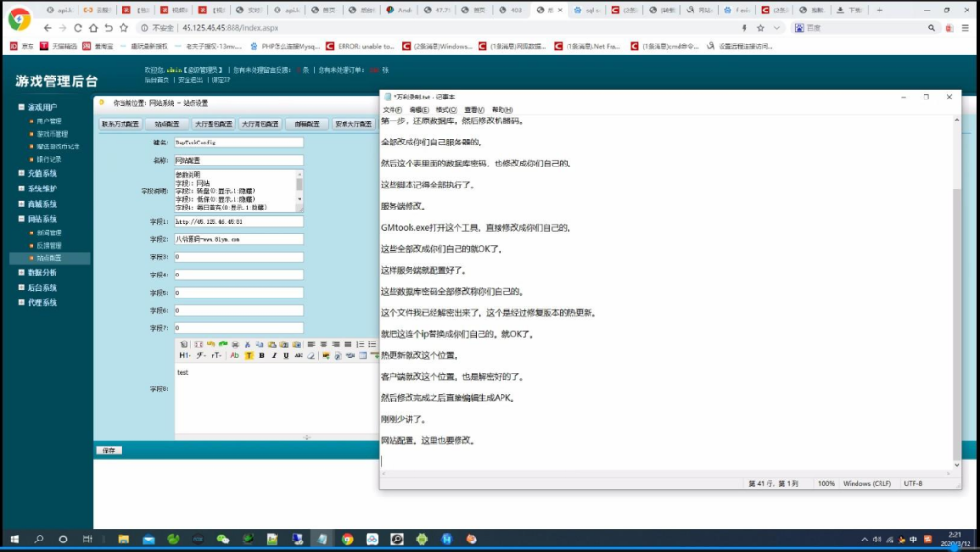This screenshot has width=980, height=552.
Task: Click the browser address bar URL
Action: point(230,28)
